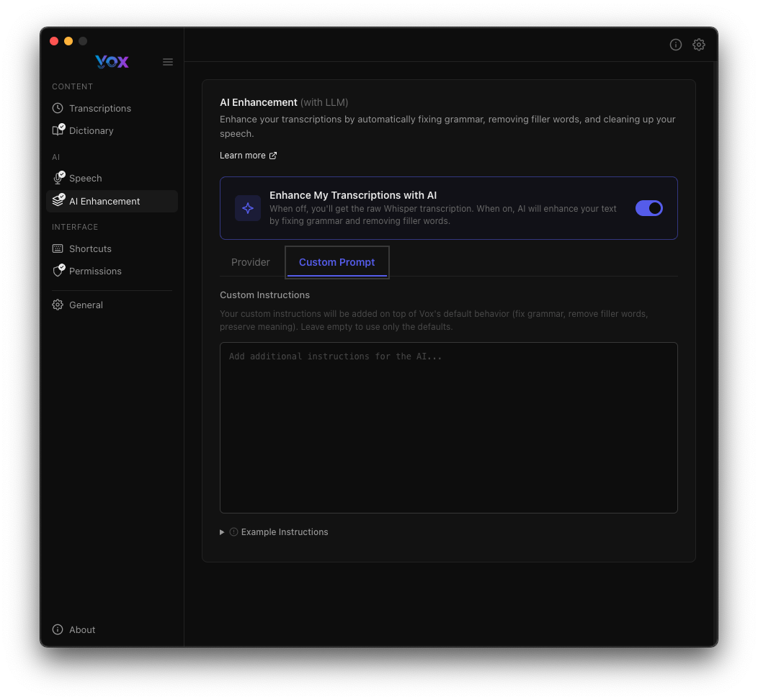Screen dimensions: 758x700
Task: Expand the Example Instructions section
Action: pos(278,531)
